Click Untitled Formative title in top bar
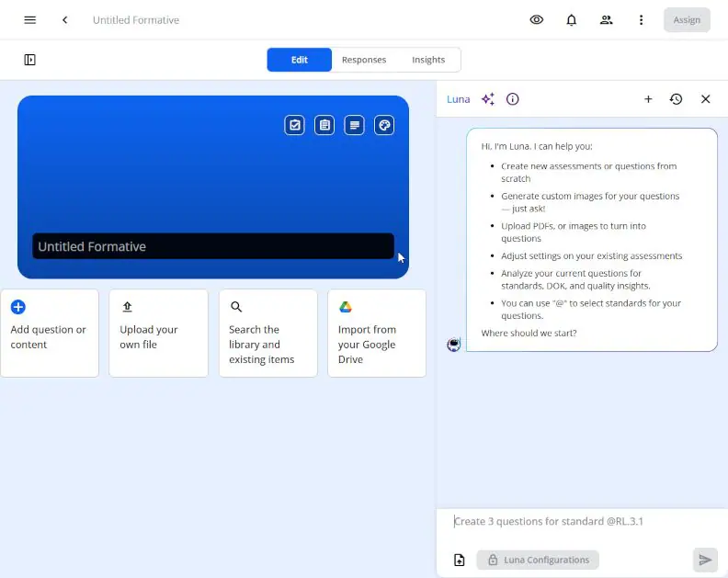This screenshot has height=578, width=728. (x=136, y=20)
